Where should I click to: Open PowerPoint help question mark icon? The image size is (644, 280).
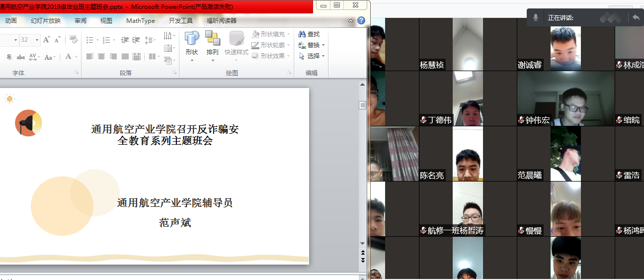[x=361, y=20]
